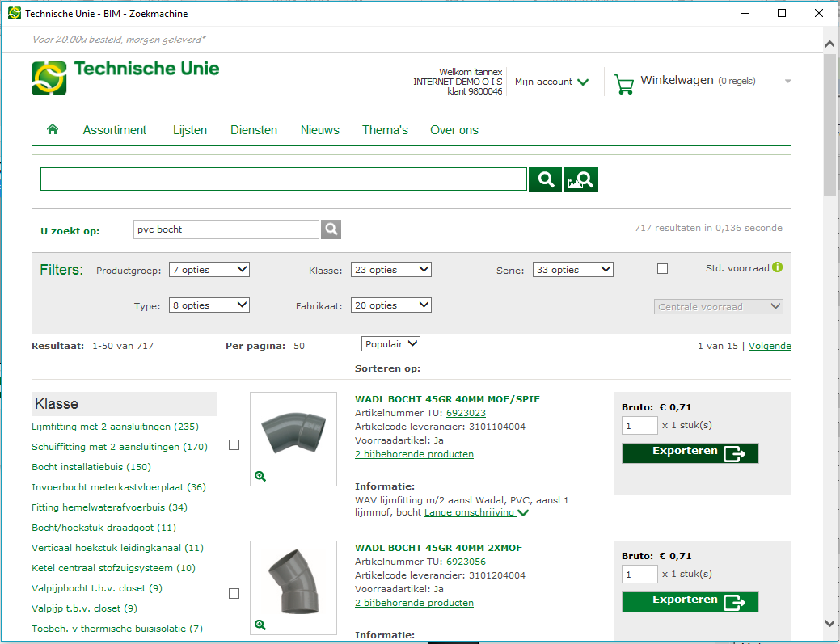840x644 pixels.
Task: Filter by Fitting hemelwaterafvoerbuis
Action: 109,507
